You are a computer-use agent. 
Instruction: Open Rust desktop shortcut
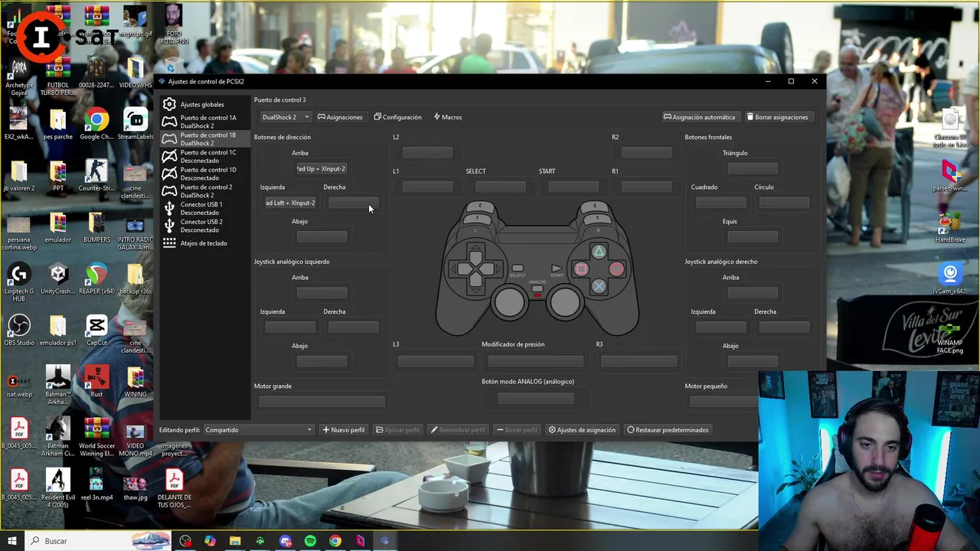[x=96, y=382]
